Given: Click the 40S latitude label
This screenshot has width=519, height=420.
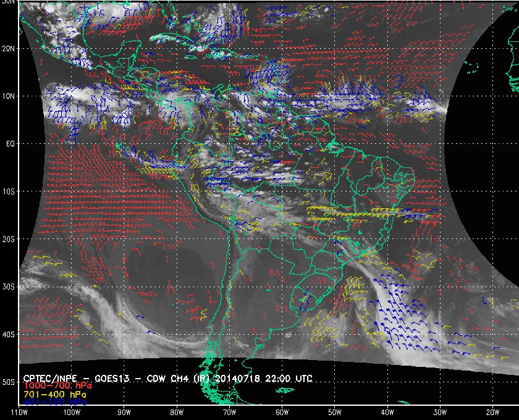Looking at the screenshot, I should [x=8, y=334].
